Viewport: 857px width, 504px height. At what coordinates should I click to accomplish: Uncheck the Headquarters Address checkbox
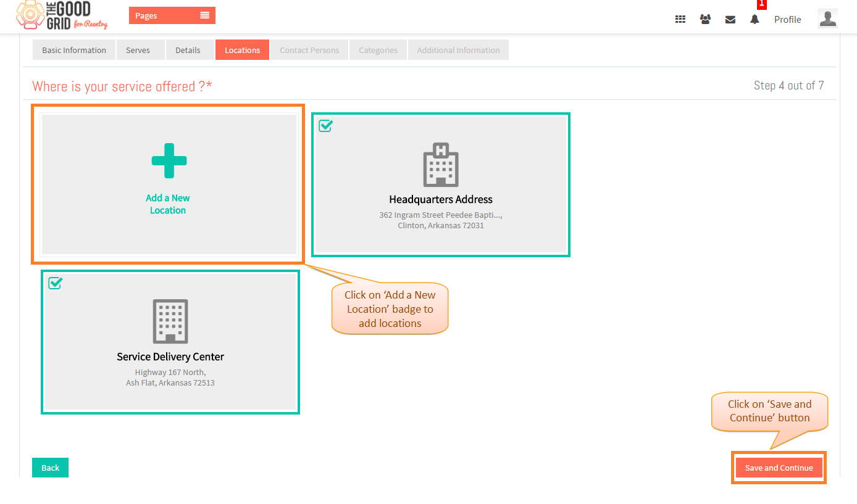coord(325,126)
